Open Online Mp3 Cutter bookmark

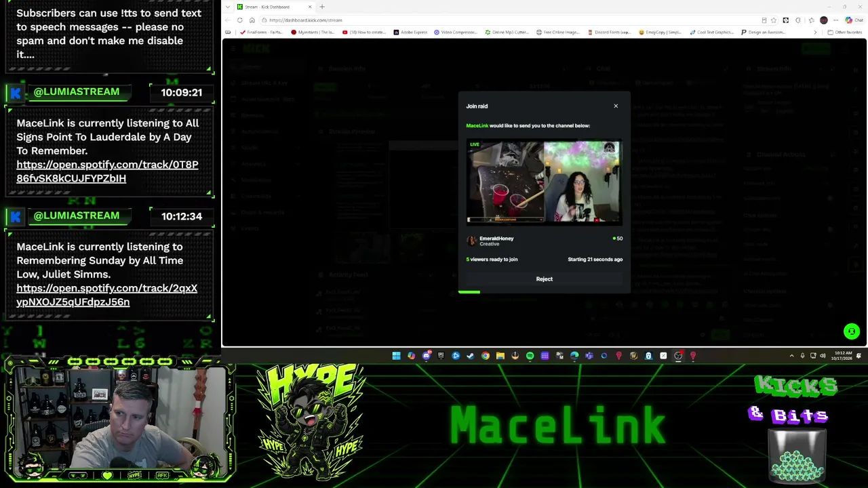click(x=506, y=32)
